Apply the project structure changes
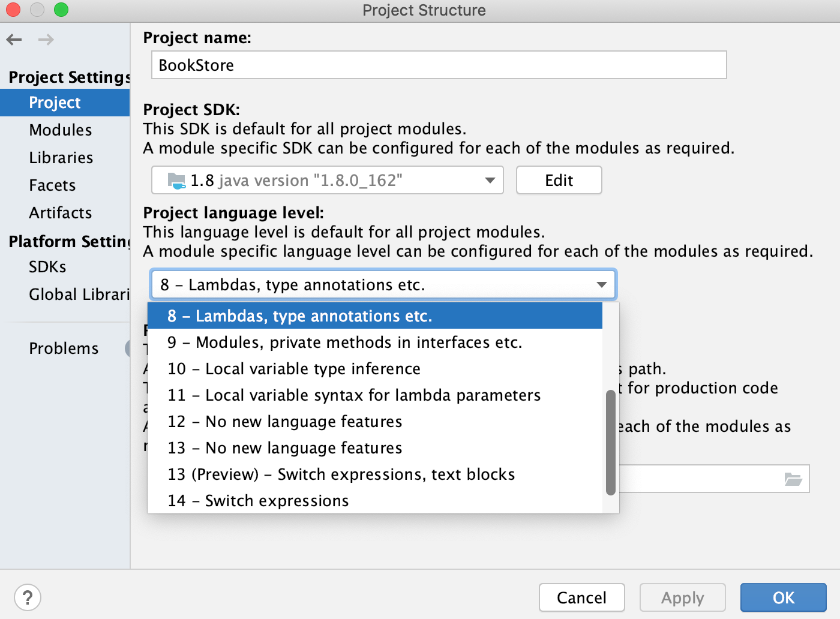 click(x=682, y=597)
